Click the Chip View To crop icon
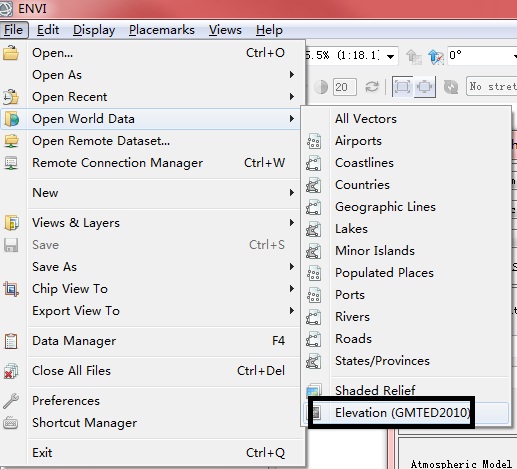This screenshot has height=470, width=517. point(11,289)
